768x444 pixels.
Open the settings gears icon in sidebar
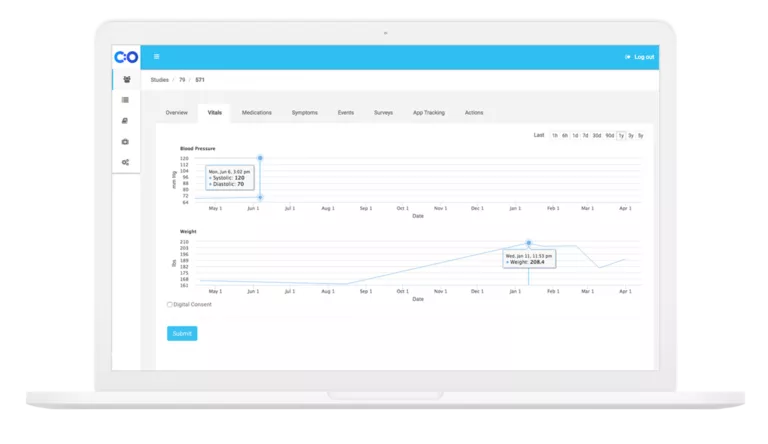tap(125, 162)
